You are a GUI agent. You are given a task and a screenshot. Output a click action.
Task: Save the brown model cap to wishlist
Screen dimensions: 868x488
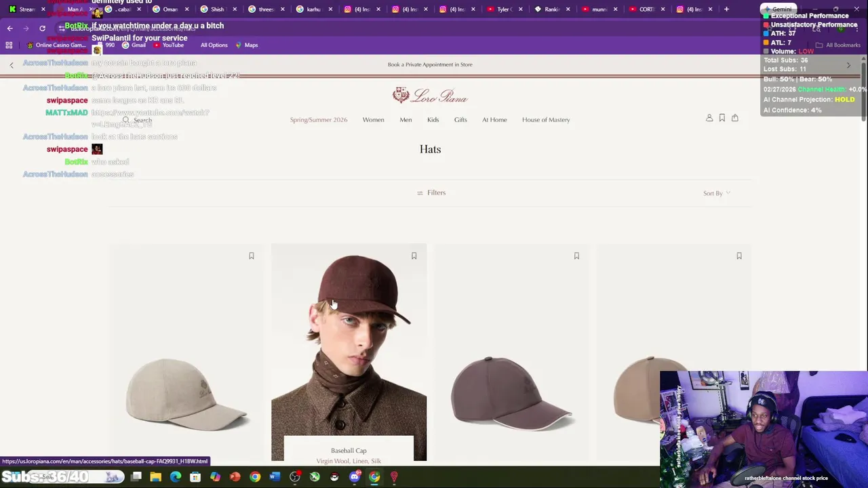point(414,256)
